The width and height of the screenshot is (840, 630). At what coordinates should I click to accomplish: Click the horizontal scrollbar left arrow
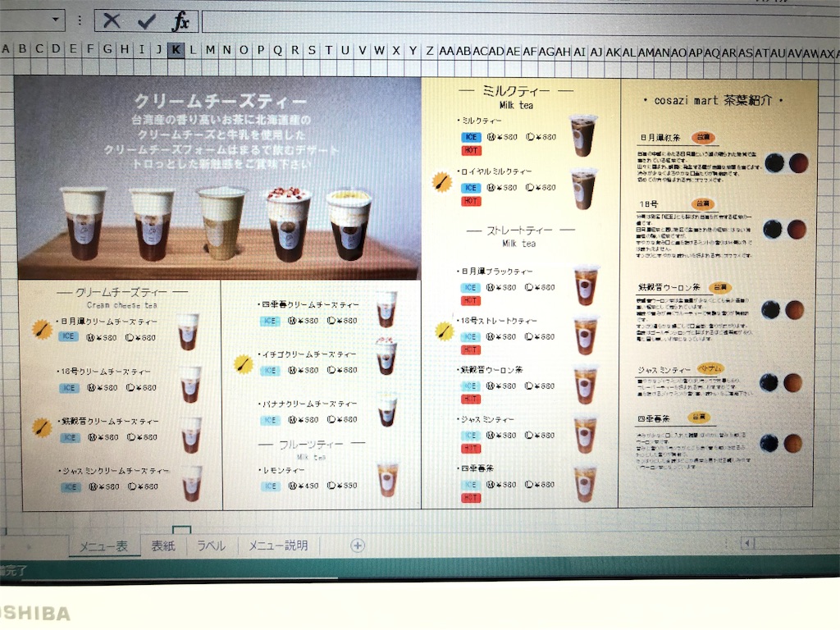[x=748, y=543]
